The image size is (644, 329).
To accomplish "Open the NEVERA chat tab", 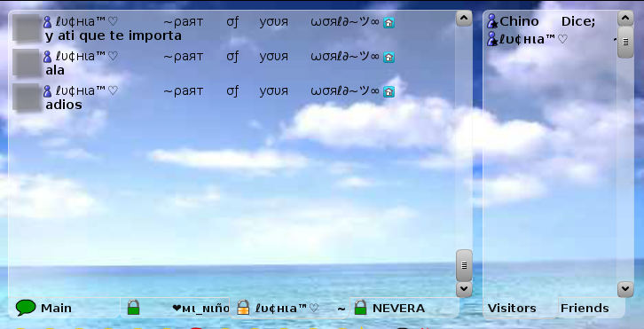I will [404, 308].
